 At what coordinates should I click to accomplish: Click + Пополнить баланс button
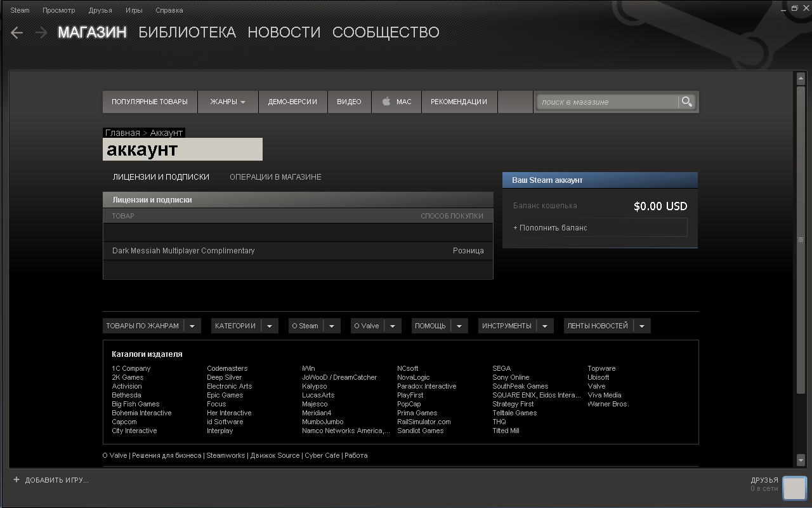point(600,228)
